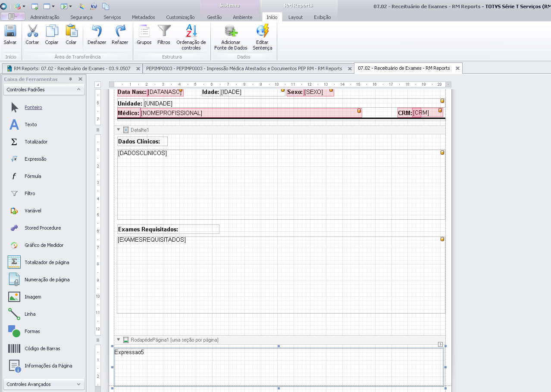Select the Exames Requisitados: label
Viewport: 551px width, 392px height.
(168, 229)
